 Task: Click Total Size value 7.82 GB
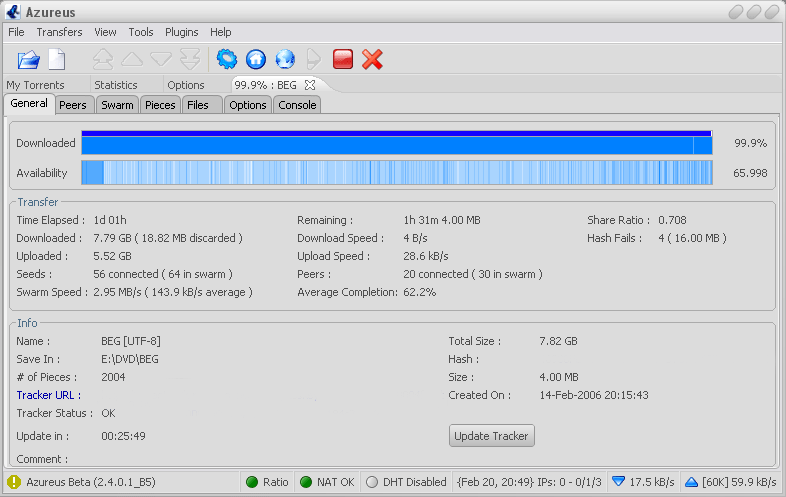(x=558, y=341)
